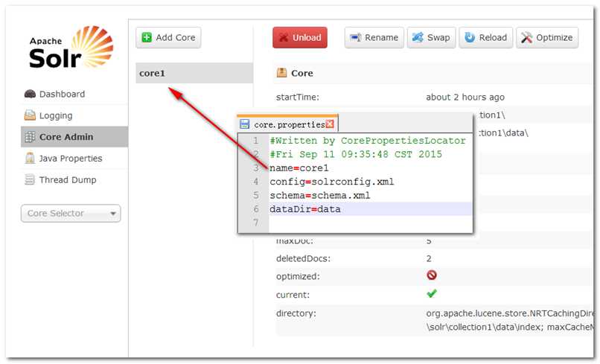
Task: Click the Swap cores button
Action: pyautogui.click(x=431, y=37)
